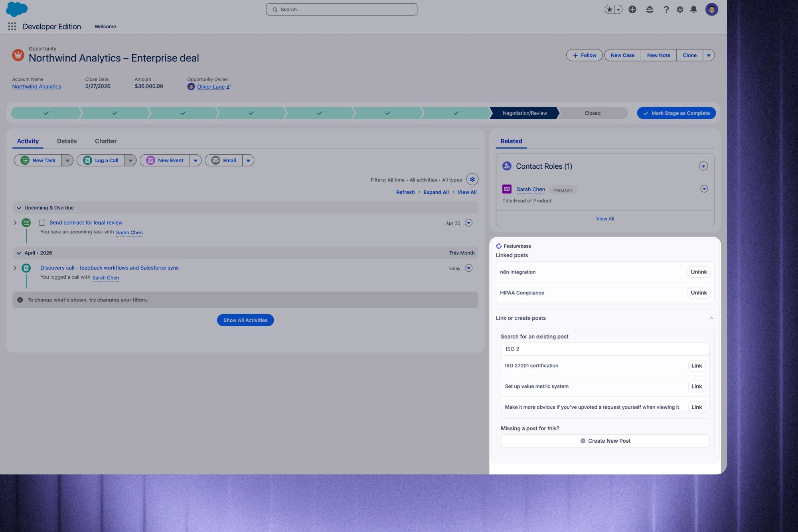Screen dimensions: 798x532
Task: Link the Set up value metric system post
Action: point(697,386)
